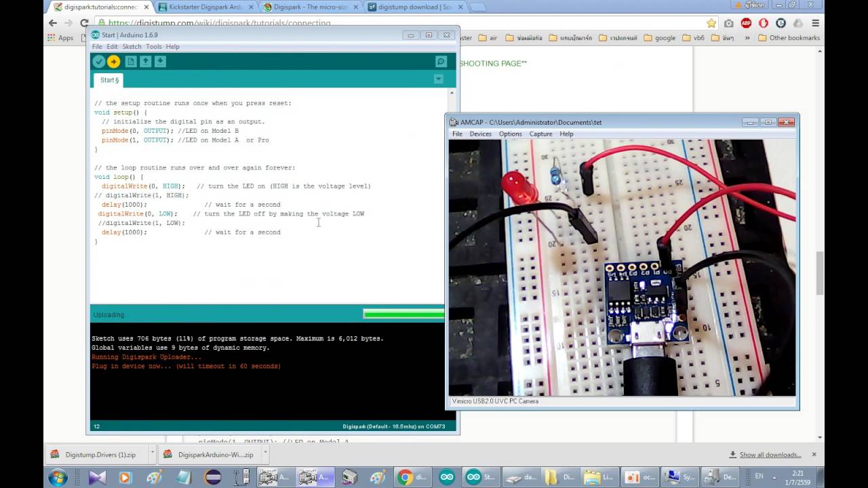
Task: Show hidden tray icons with the small arrow
Action: tap(774, 477)
